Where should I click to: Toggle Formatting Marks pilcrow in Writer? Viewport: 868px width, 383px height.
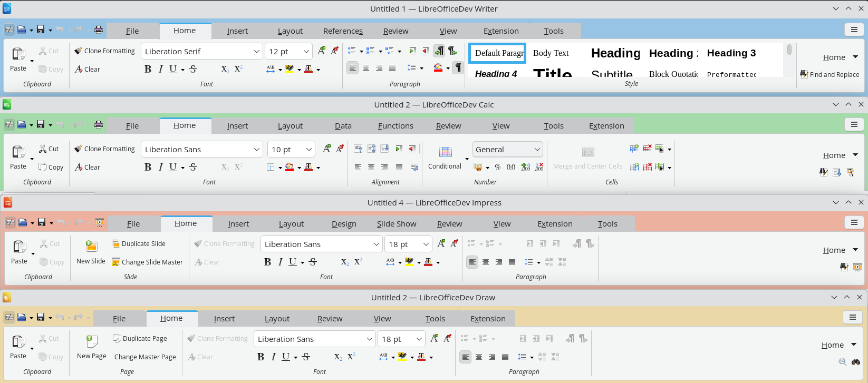(458, 67)
